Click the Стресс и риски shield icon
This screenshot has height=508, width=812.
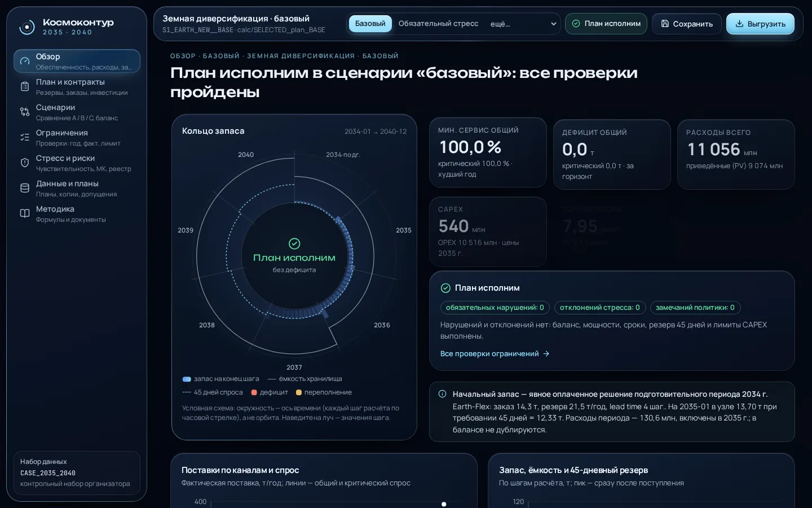25,163
